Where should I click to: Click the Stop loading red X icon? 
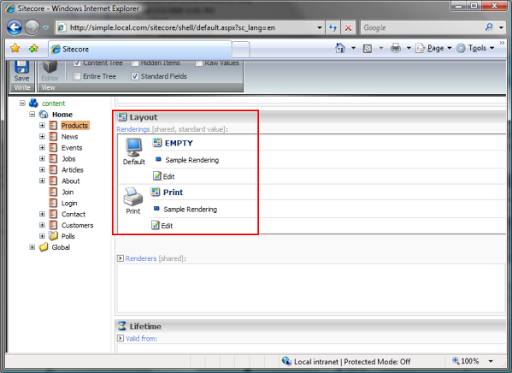(x=348, y=28)
